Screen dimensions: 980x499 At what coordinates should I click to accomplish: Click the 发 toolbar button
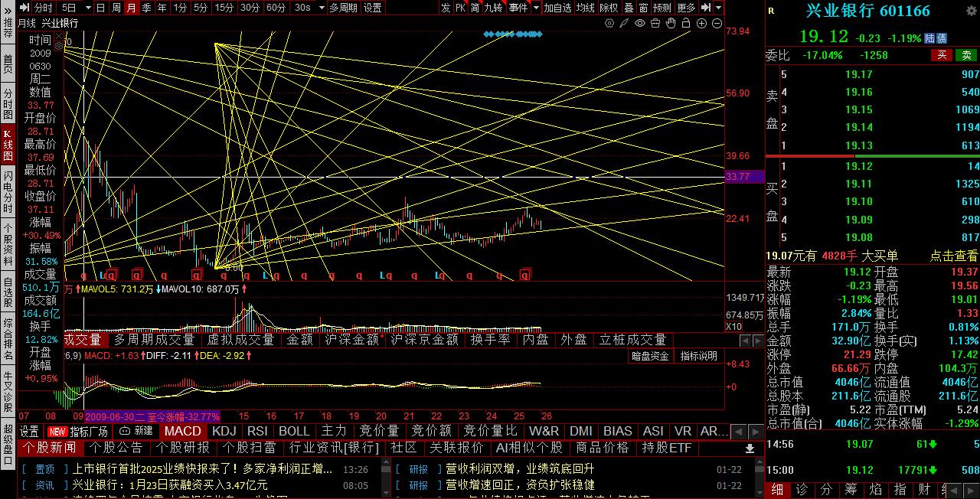[446, 8]
